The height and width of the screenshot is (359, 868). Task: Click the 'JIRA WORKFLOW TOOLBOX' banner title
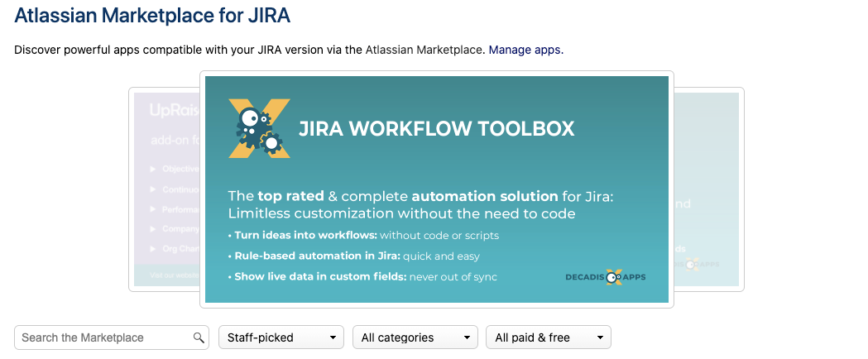pos(436,128)
